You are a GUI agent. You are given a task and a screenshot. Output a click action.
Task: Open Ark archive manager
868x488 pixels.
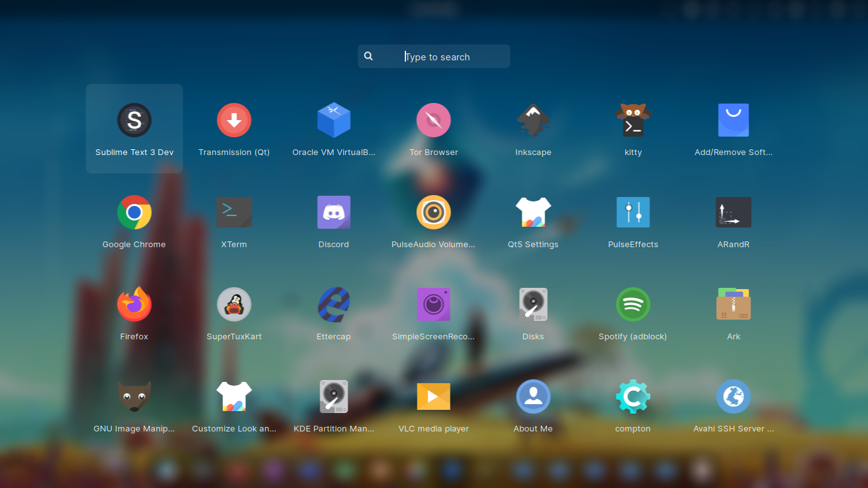[x=733, y=304]
